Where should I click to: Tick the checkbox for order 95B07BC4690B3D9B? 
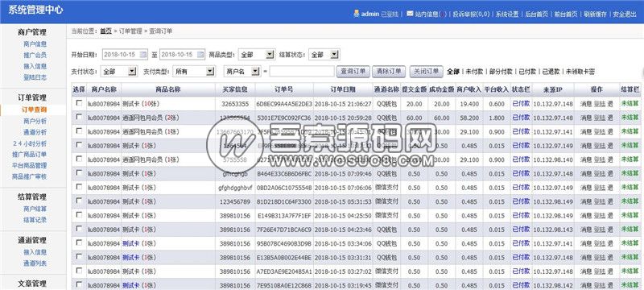click(79, 242)
